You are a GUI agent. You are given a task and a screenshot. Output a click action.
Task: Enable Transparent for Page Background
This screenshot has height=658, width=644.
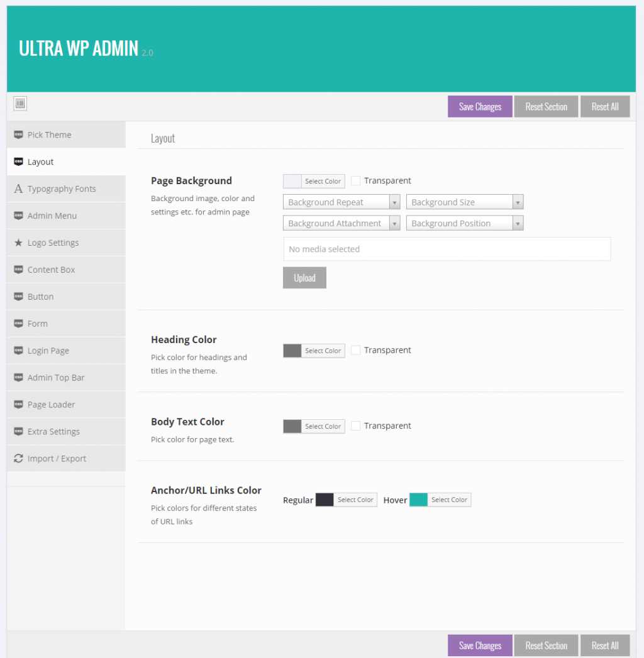click(356, 180)
